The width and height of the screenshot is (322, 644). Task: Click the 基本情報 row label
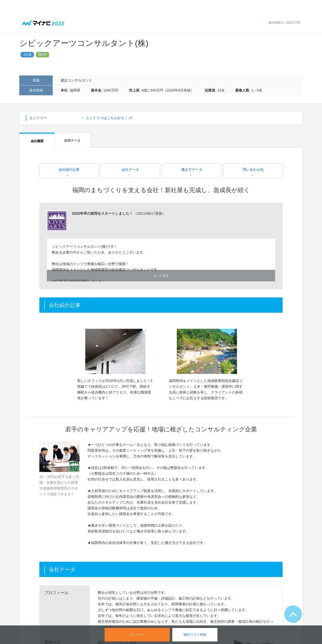click(x=36, y=90)
